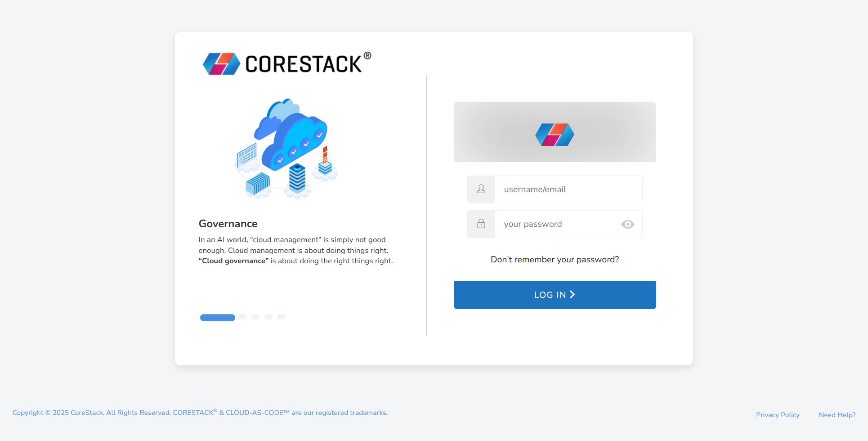Go to the fourth carousel slide dot

[268, 317]
